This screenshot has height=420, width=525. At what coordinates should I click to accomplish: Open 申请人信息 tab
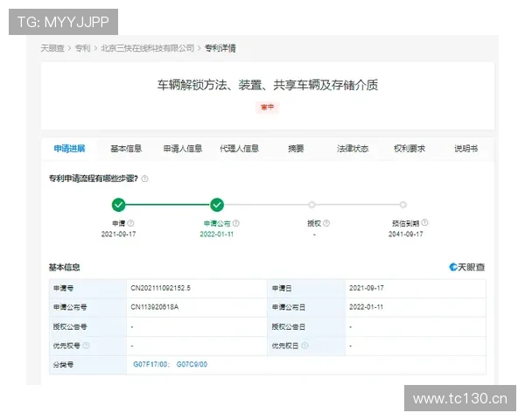[183, 149]
